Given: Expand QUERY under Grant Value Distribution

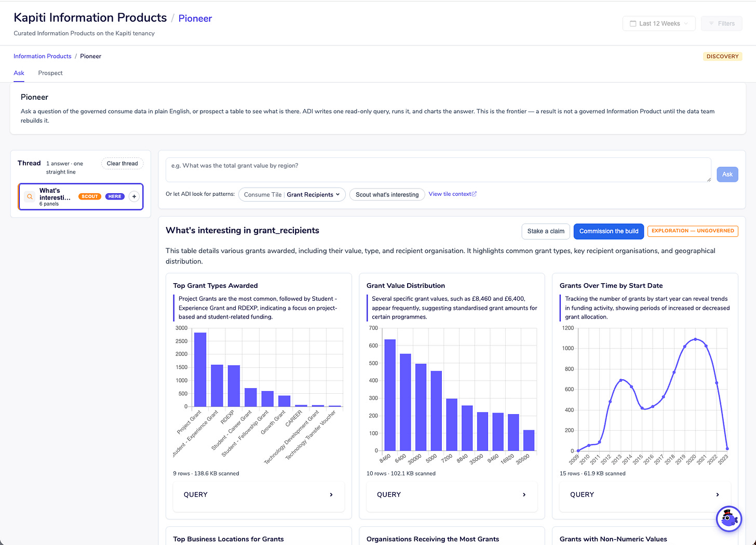Looking at the screenshot, I should [x=452, y=495].
